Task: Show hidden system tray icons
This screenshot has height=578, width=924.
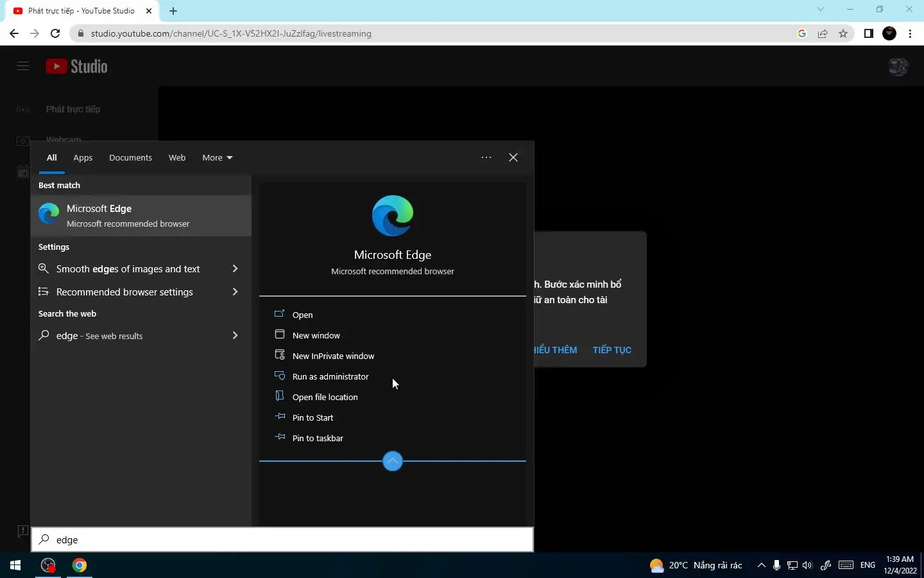Action: tap(761, 565)
